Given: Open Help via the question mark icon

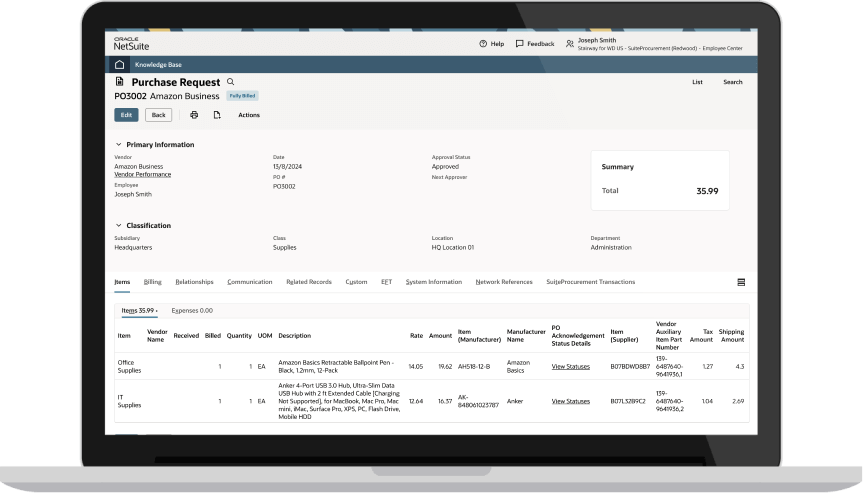Looking at the screenshot, I should 484,44.
